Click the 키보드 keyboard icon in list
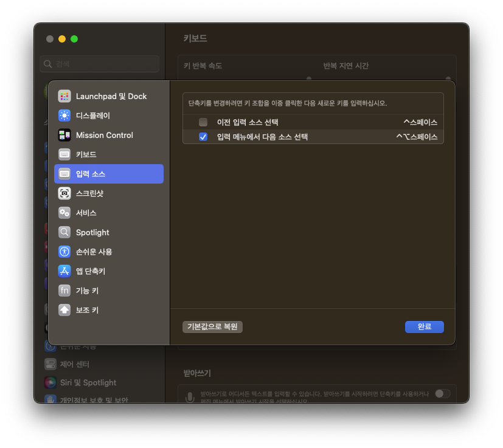 click(64, 154)
